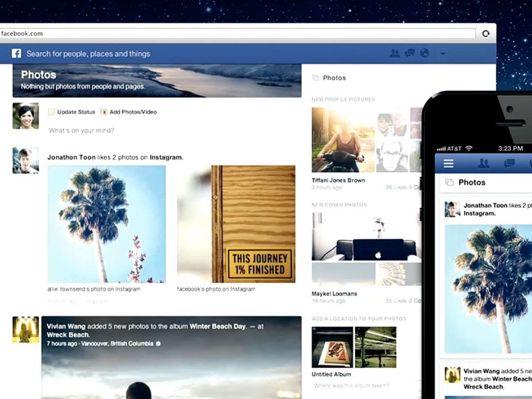This screenshot has height=399, width=532.
Task: Open the Vivian Wang name link
Action: 66,326
